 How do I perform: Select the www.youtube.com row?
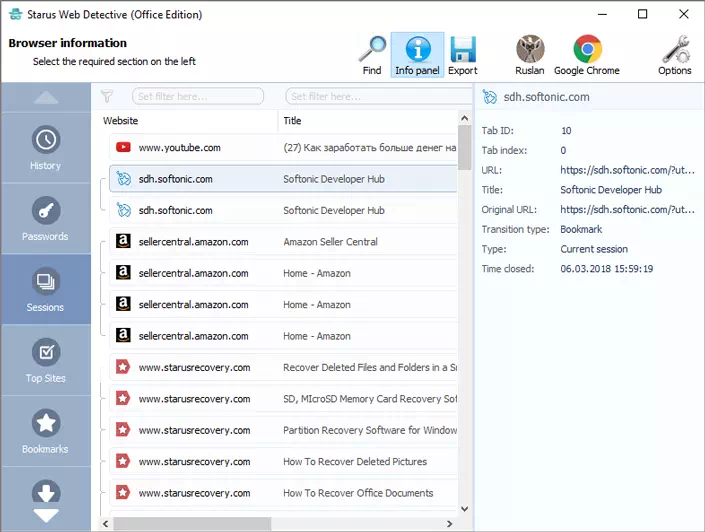283,148
